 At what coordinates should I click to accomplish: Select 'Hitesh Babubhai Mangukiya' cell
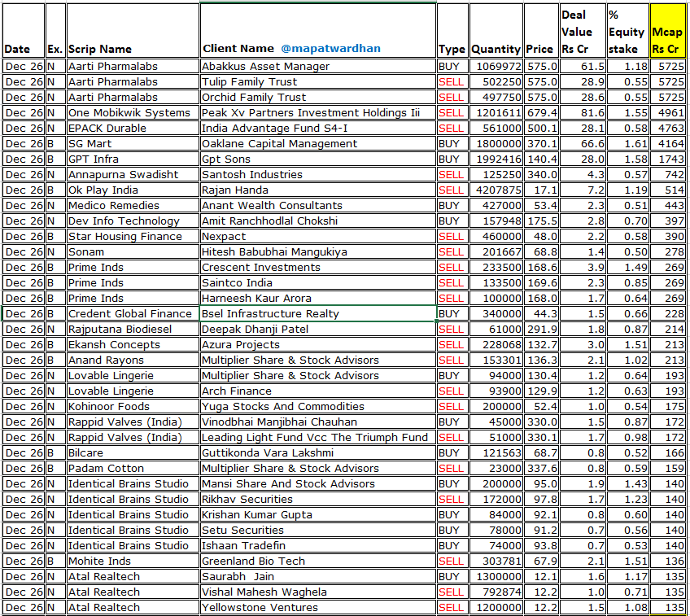318,251
